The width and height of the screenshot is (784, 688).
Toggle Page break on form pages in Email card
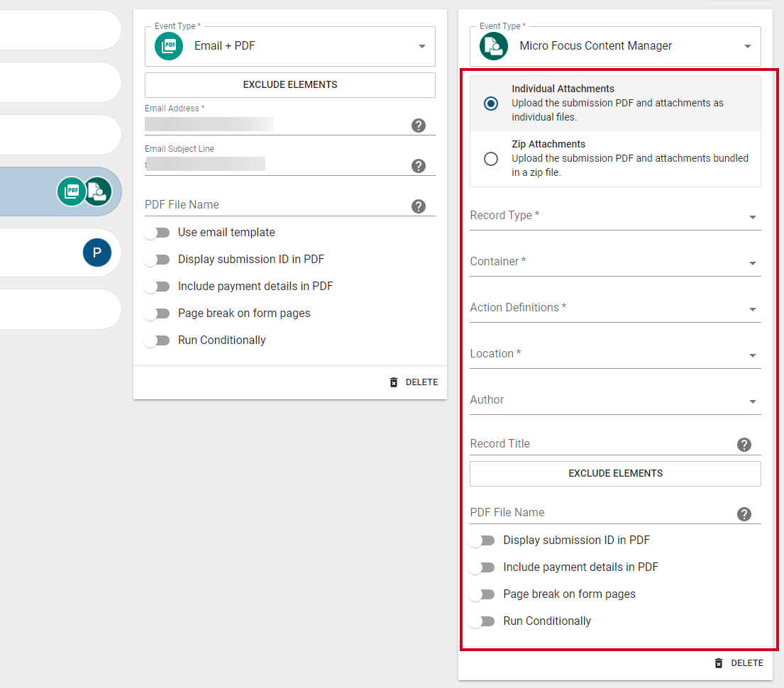pyautogui.click(x=157, y=314)
